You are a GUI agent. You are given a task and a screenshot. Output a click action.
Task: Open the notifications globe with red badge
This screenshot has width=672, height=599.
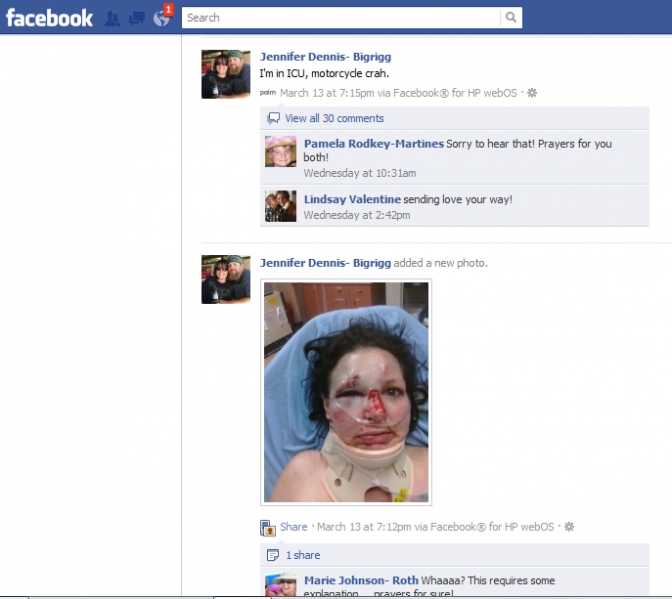(162, 17)
